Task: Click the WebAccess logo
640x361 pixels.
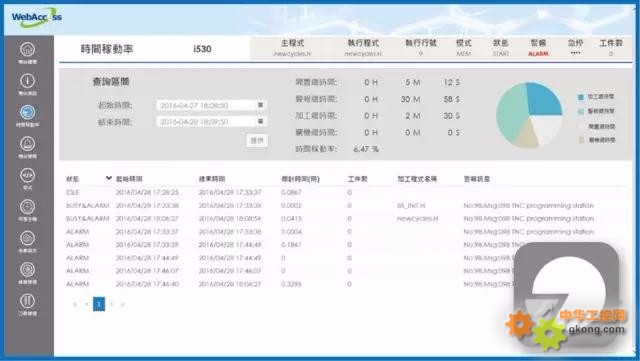Action: pyautogui.click(x=37, y=18)
